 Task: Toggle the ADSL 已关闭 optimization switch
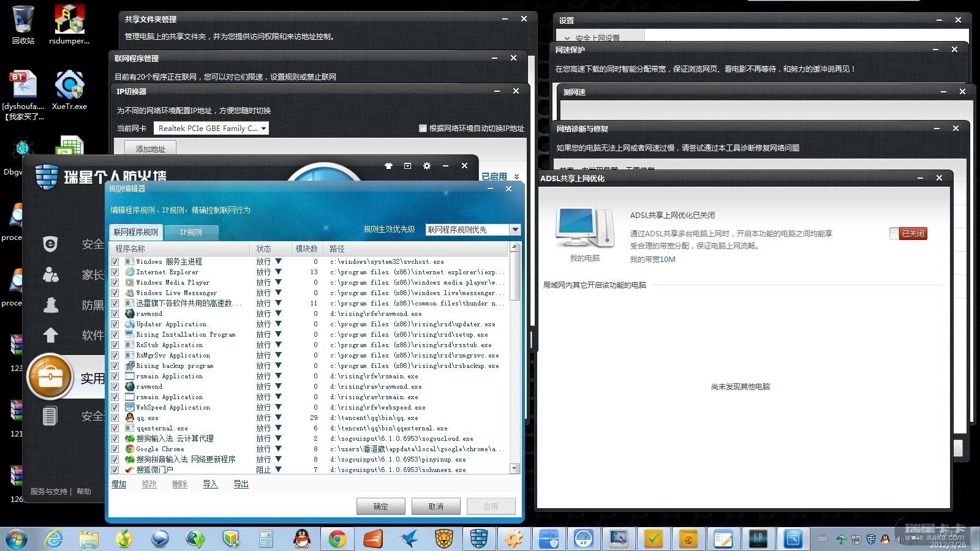[908, 233]
